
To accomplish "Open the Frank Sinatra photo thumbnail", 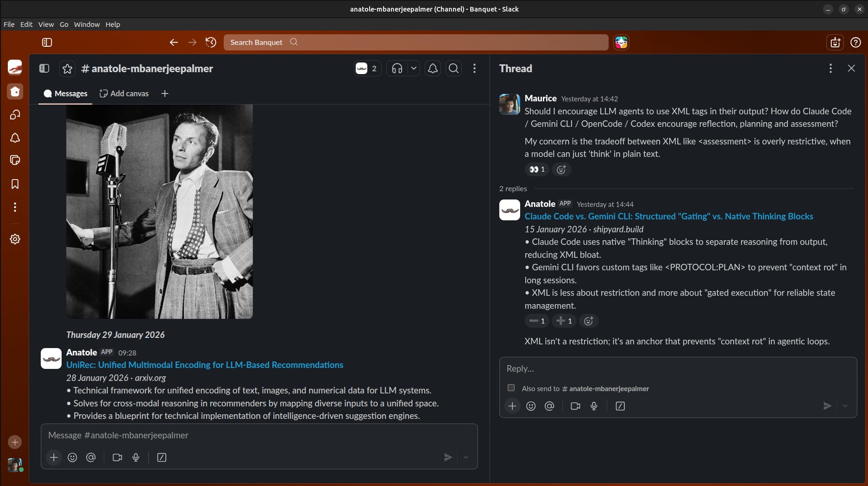I will (159, 212).
